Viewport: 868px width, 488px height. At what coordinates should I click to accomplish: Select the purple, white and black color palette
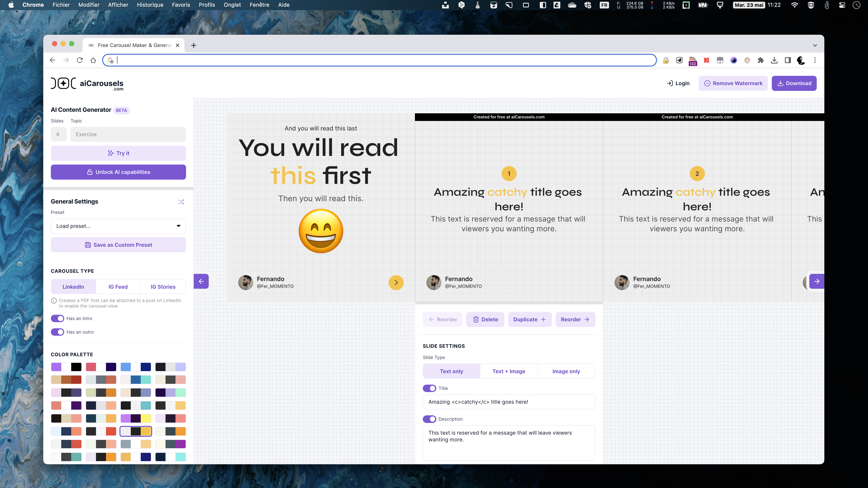(66, 367)
